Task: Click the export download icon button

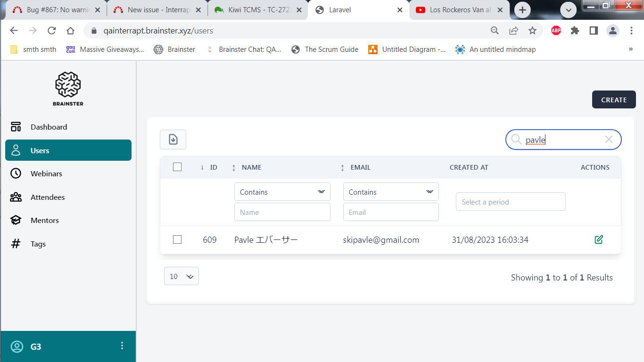Action: [173, 140]
